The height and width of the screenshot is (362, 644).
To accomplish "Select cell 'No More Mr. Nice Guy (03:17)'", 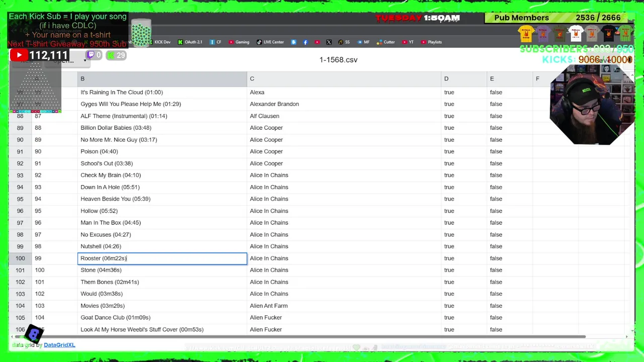I will click(162, 140).
